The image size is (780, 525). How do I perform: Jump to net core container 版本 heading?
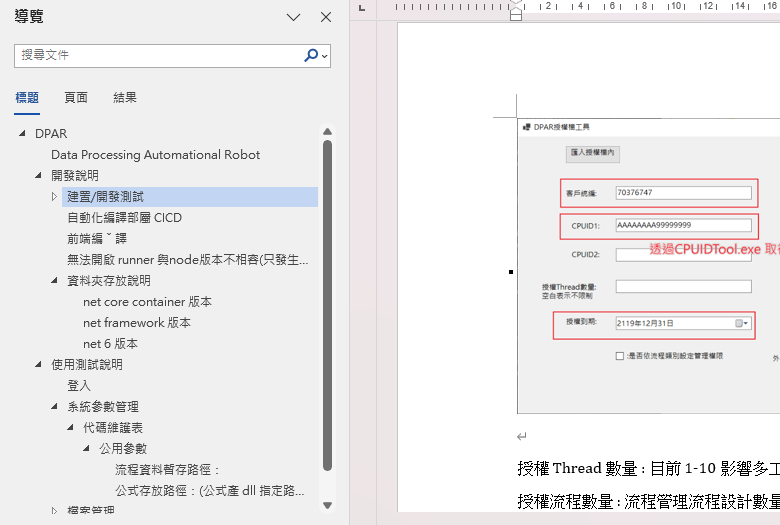click(147, 302)
